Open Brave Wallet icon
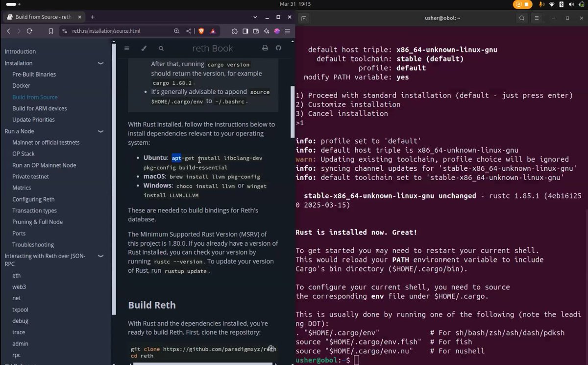This screenshot has height=365, width=588. 256,31
